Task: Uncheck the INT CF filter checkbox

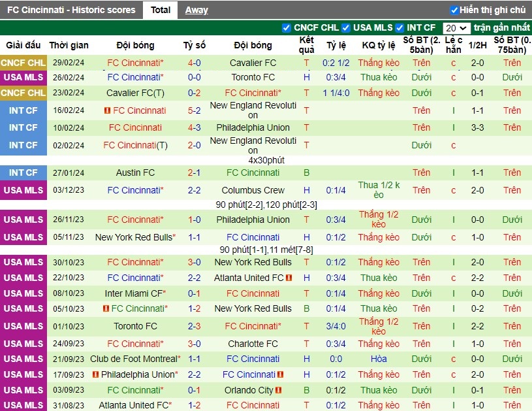Action: tap(399, 28)
